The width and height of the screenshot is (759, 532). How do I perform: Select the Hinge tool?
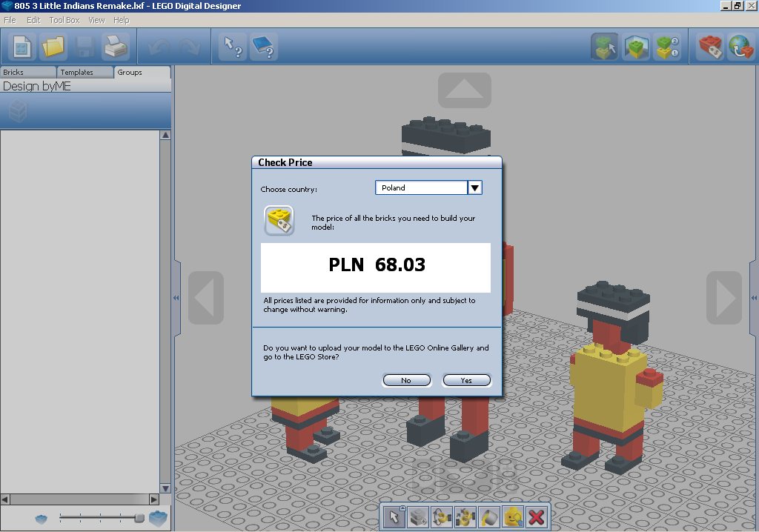tap(442, 517)
